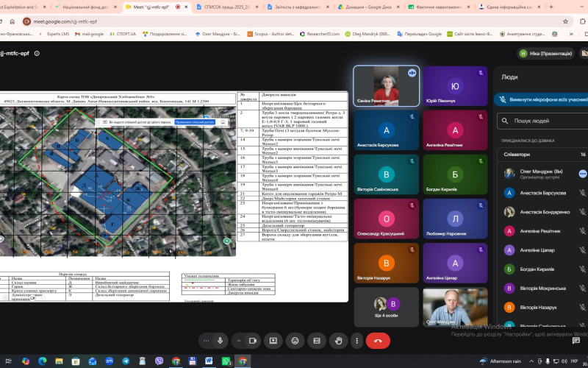
Task: Mute Ангеліна Решітник in people list
Action: (x=582, y=231)
